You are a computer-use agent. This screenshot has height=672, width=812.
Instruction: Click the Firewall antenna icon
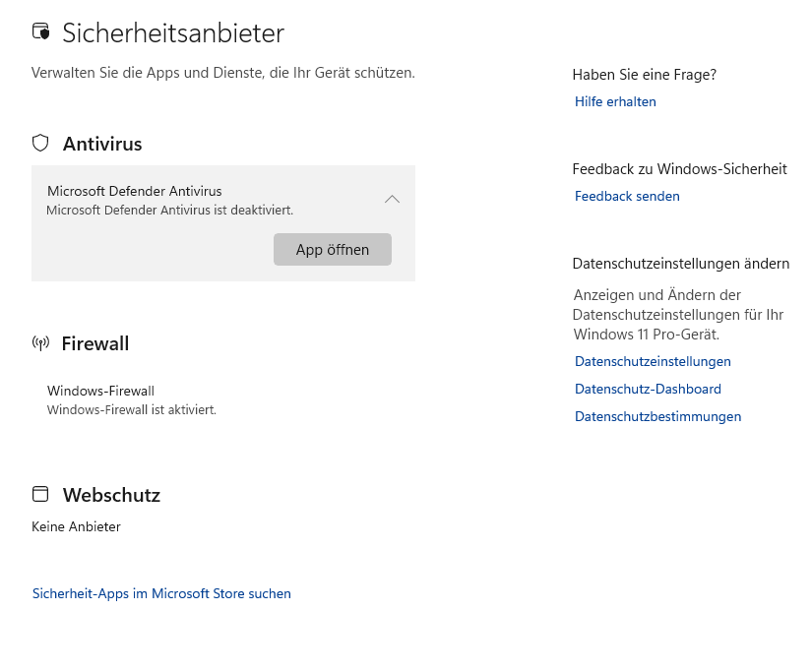(x=40, y=342)
